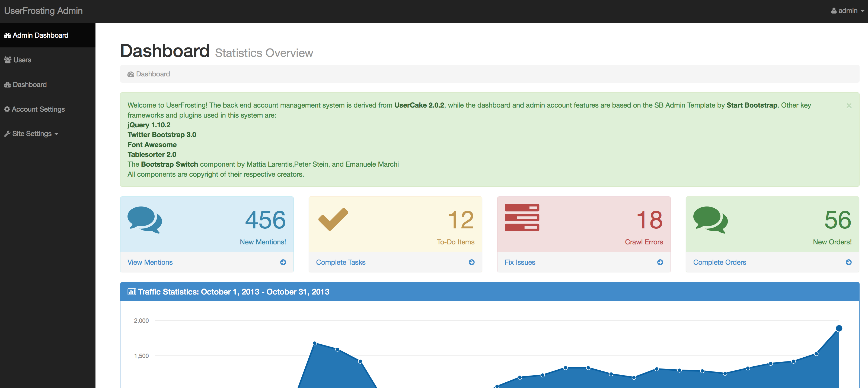Visit the Twitter Bootstrap 3.0 link
The width and height of the screenshot is (868, 388).
[162, 135]
